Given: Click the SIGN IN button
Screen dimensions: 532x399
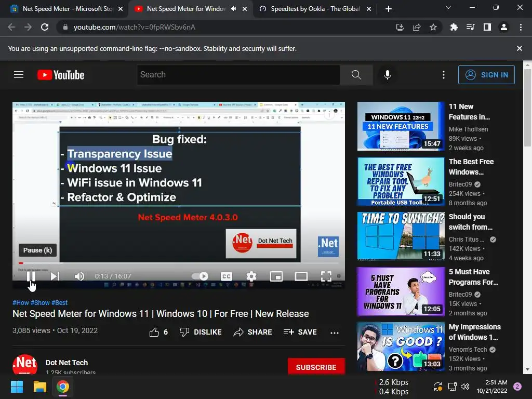Looking at the screenshot, I should pos(486,75).
